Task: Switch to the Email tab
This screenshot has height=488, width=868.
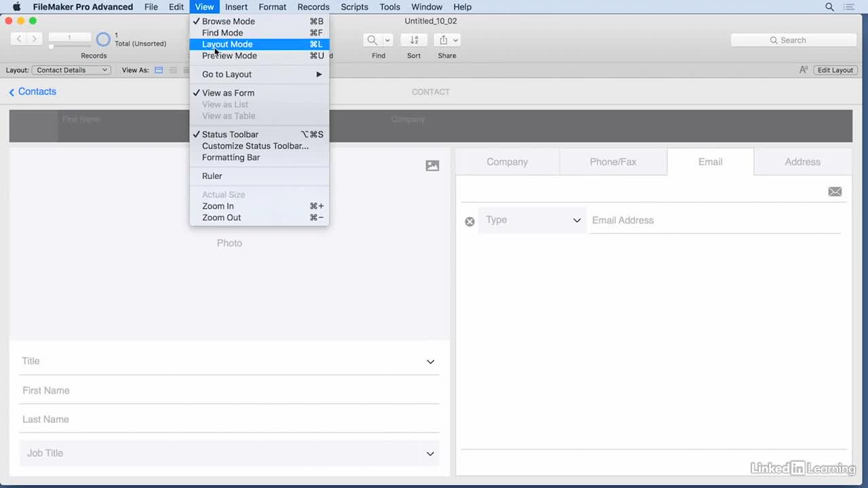Action: (x=710, y=162)
